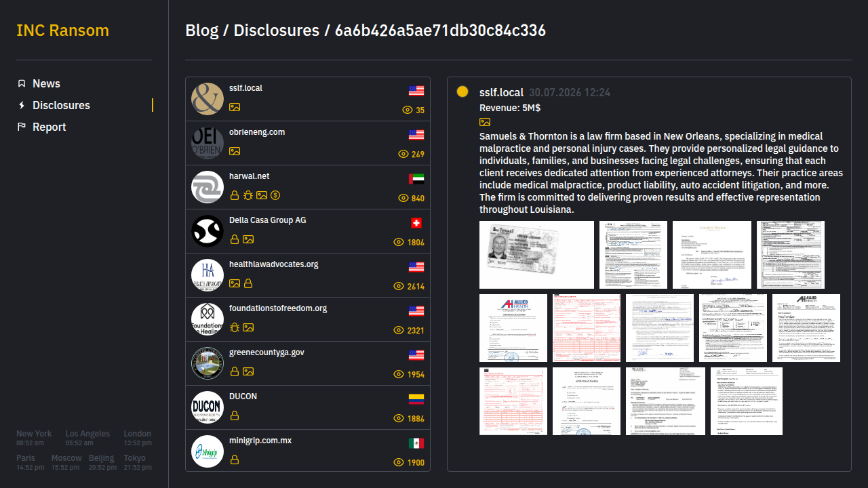Click the Mexican flag in the minigrip.com.mx row
Image resolution: width=868 pixels, height=488 pixels.
416,443
